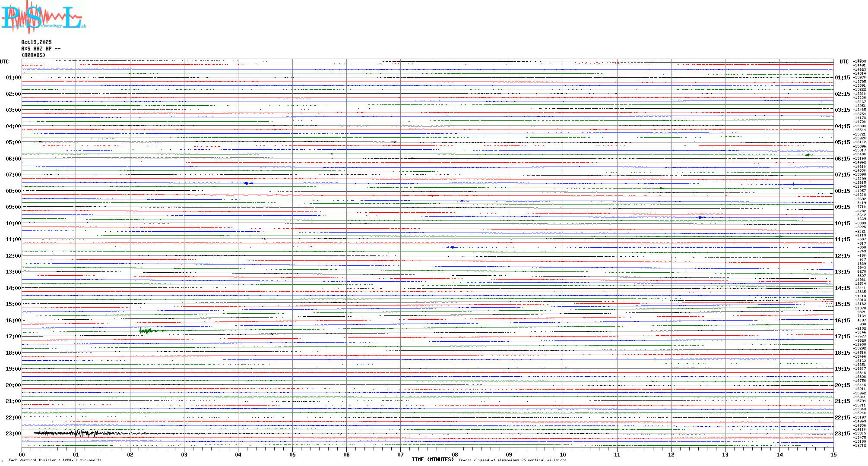Screen dimensions: 868x466
Task: Click the traces clipped footnote text
Action: (x=512, y=460)
